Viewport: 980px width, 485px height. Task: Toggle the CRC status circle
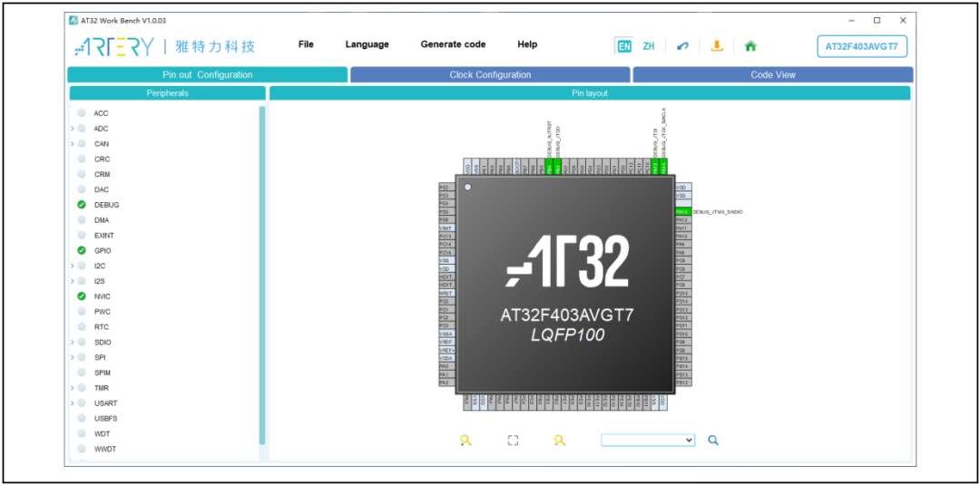pos(82,159)
